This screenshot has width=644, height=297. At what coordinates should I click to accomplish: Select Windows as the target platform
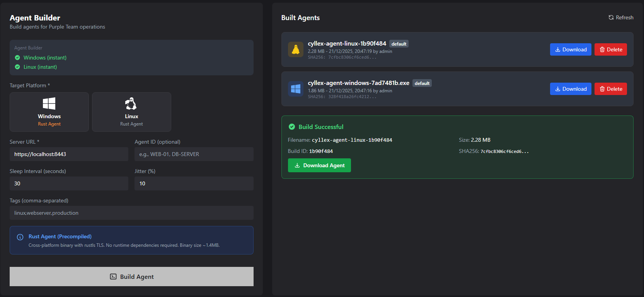point(49,112)
